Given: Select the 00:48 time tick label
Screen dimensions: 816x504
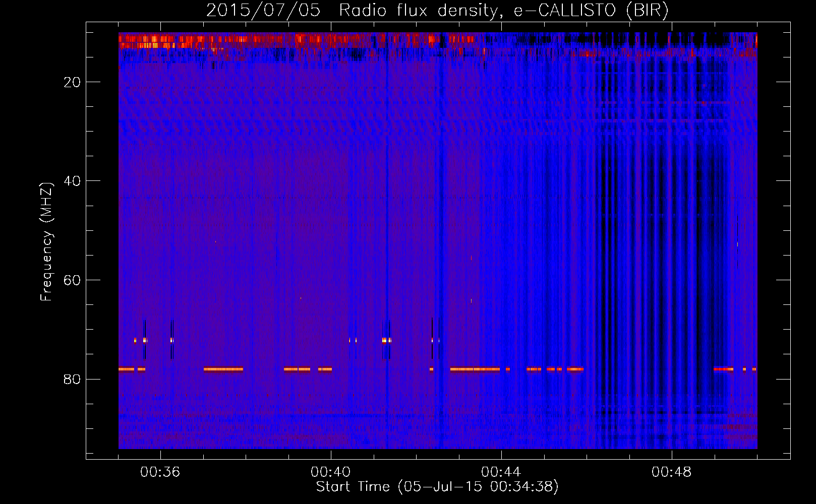Looking at the screenshot, I should pyautogui.click(x=671, y=472).
